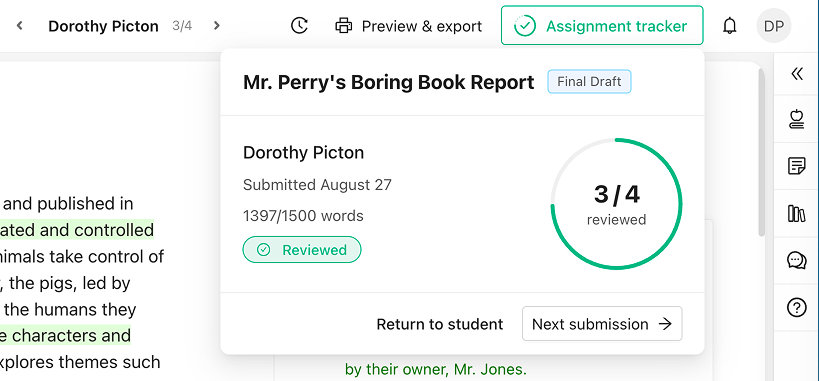The height and width of the screenshot is (381, 819).
Task: Click the 3/4 reviewed progress ring
Action: tap(616, 204)
